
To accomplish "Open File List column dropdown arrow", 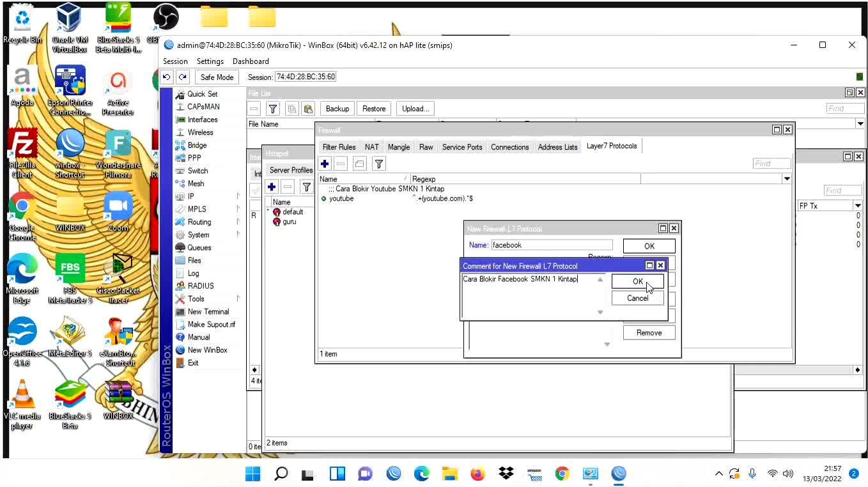I will tap(860, 124).
